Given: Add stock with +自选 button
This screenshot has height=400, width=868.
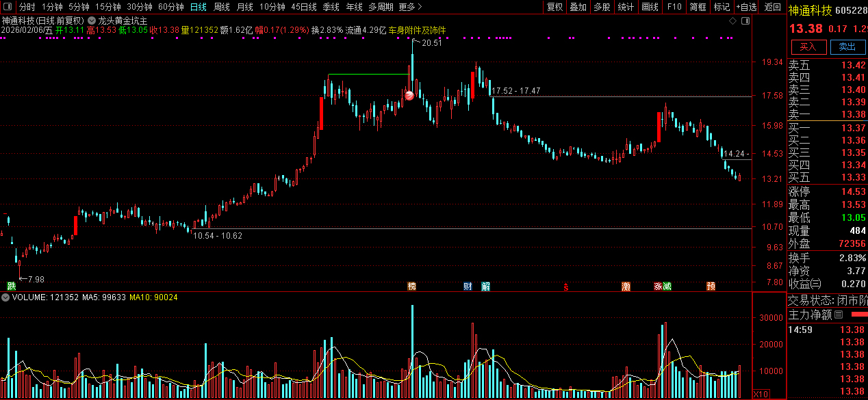Looking at the screenshot, I should coord(747,7).
